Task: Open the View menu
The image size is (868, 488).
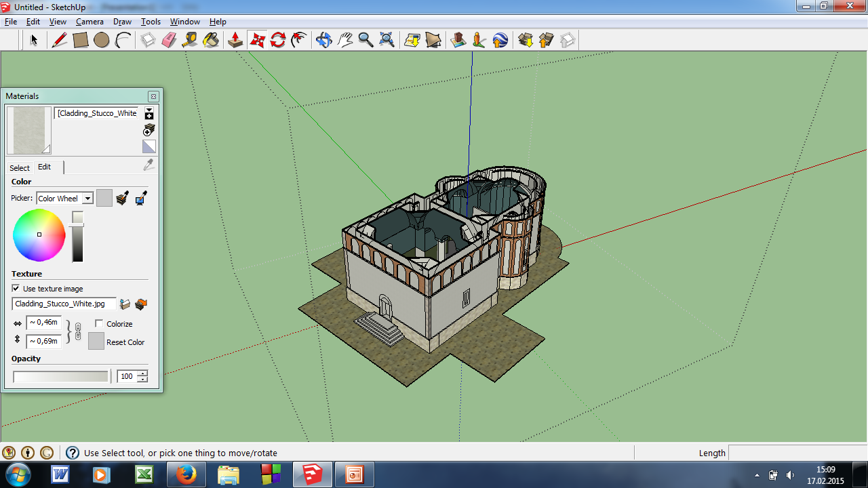Action: click(58, 22)
